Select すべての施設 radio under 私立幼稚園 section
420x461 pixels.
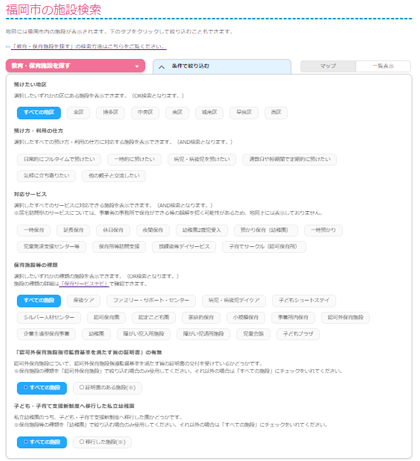click(x=42, y=442)
